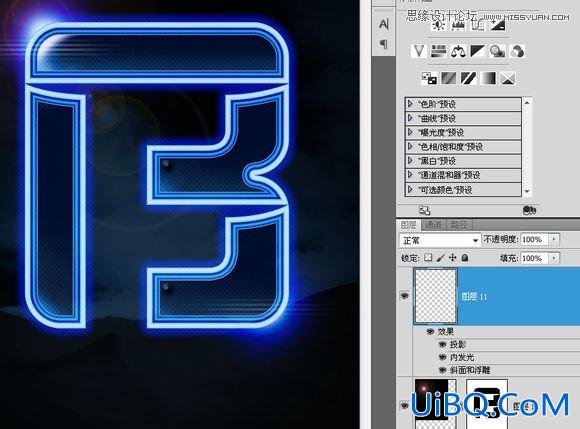The image size is (580, 429).
Task: Hide the 投影 drop shadow effect
Action: coord(442,345)
